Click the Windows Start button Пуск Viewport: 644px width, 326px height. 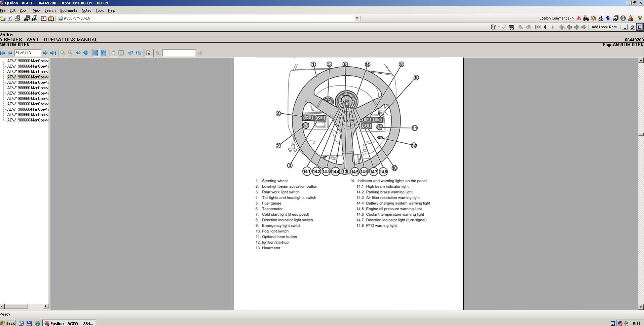click(8, 323)
